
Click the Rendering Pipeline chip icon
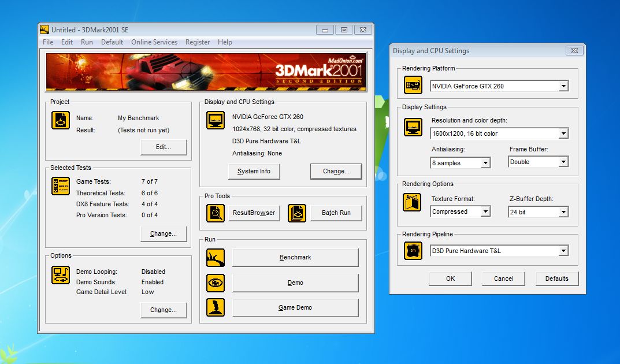click(413, 251)
